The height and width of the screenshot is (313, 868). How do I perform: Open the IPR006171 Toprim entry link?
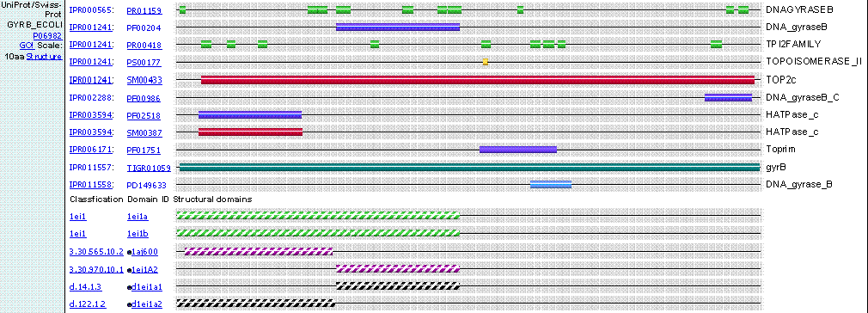pos(91,150)
